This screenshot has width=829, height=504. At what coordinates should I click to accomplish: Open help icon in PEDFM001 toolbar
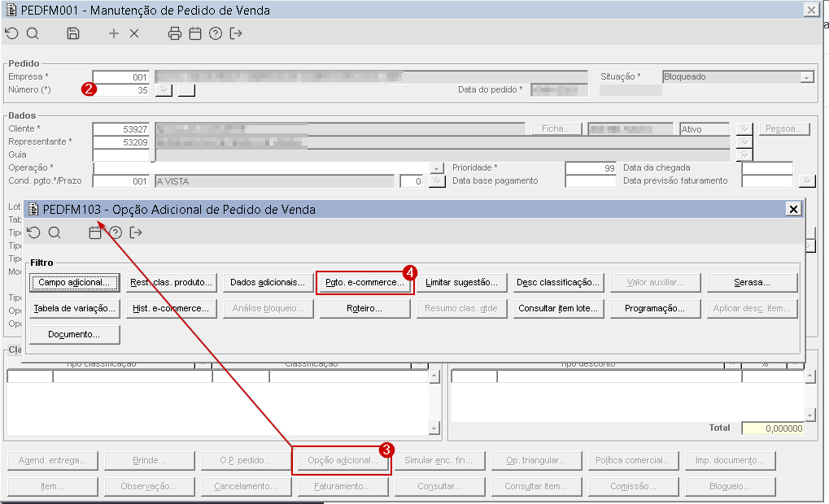click(215, 34)
